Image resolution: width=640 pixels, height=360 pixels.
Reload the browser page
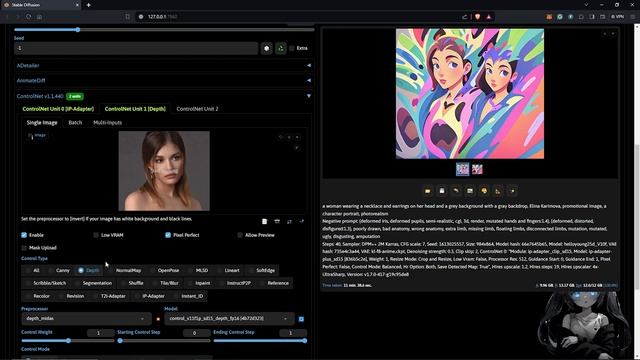[28, 17]
